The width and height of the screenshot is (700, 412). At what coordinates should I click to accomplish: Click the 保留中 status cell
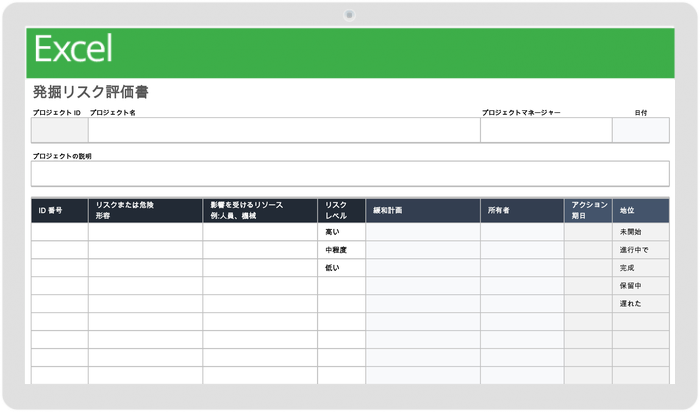point(641,286)
